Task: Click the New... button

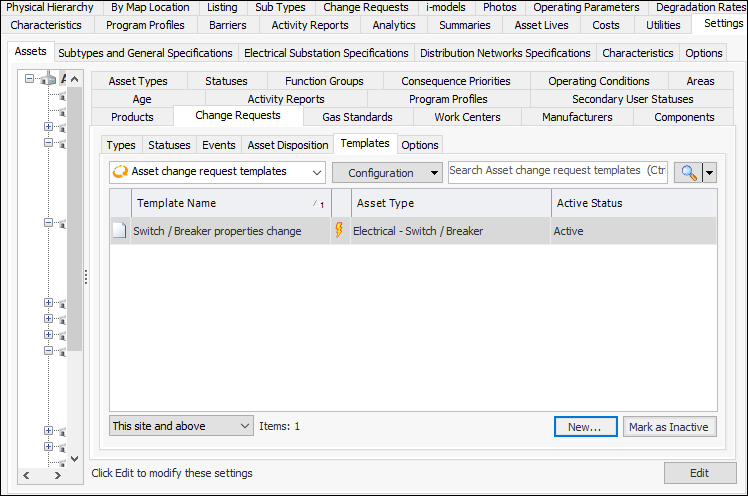Action: point(585,427)
